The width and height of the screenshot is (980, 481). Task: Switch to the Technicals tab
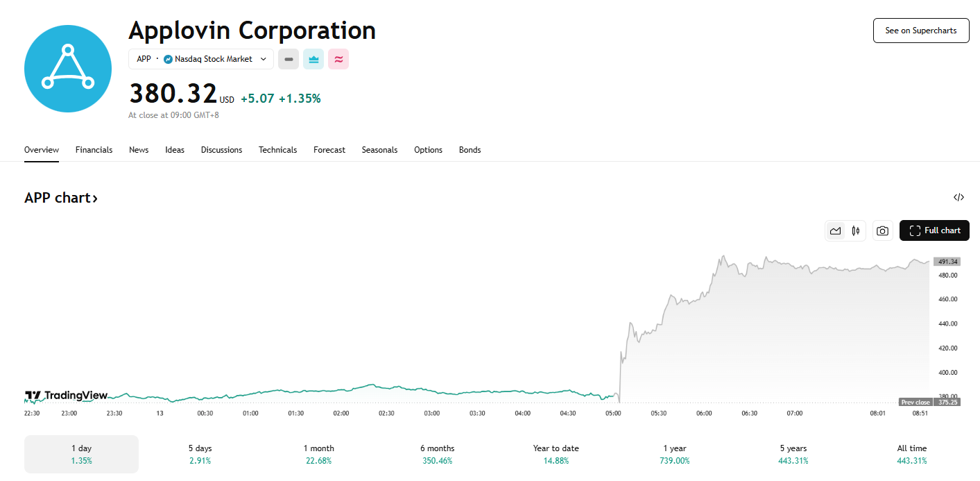[277, 150]
